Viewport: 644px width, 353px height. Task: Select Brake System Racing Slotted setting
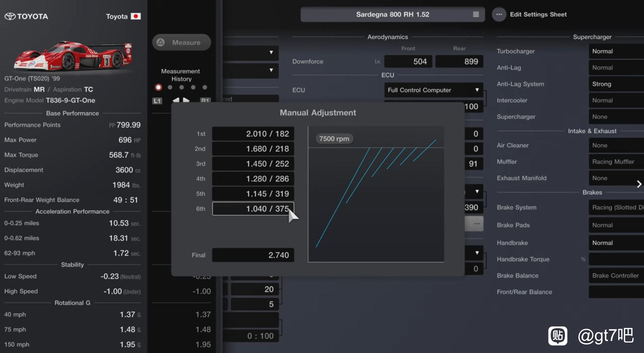[616, 207]
